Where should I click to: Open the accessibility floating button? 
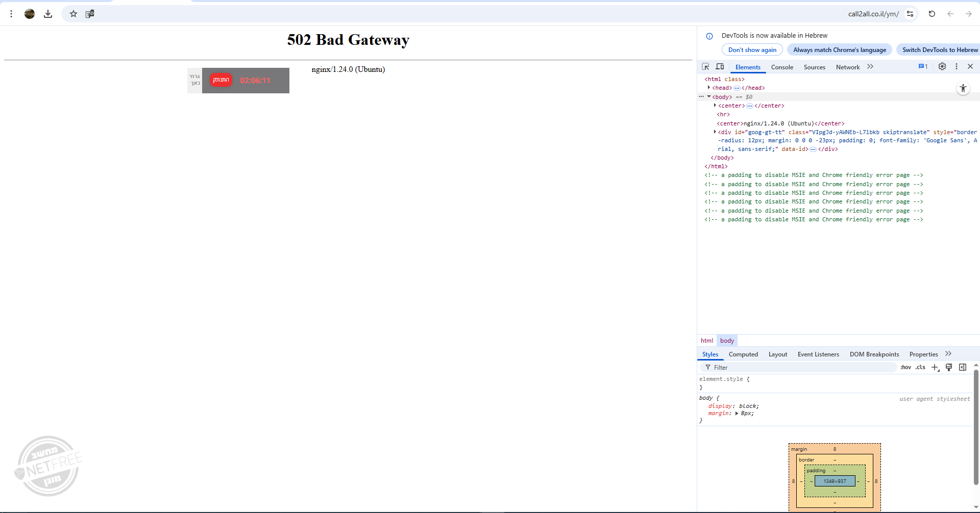[963, 88]
